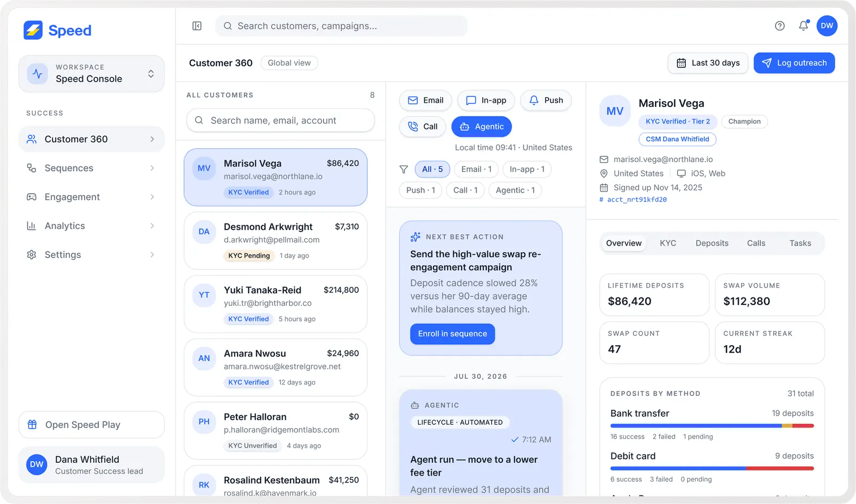Image resolution: width=856 pixels, height=504 pixels.
Task: Focus the Search name, email, account field
Action: click(280, 120)
